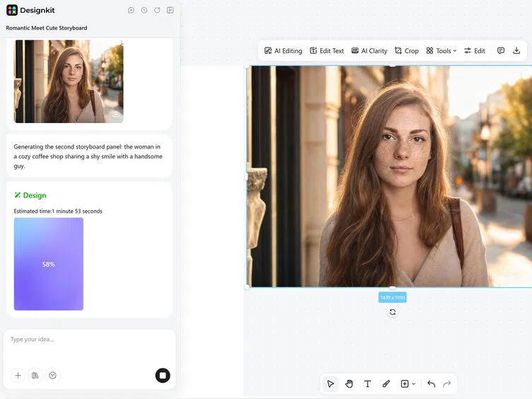Click the add-frame plus square icon
Image resolution: width=532 pixels, height=399 pixels.
pyautogui.click(x=405, y=383)
